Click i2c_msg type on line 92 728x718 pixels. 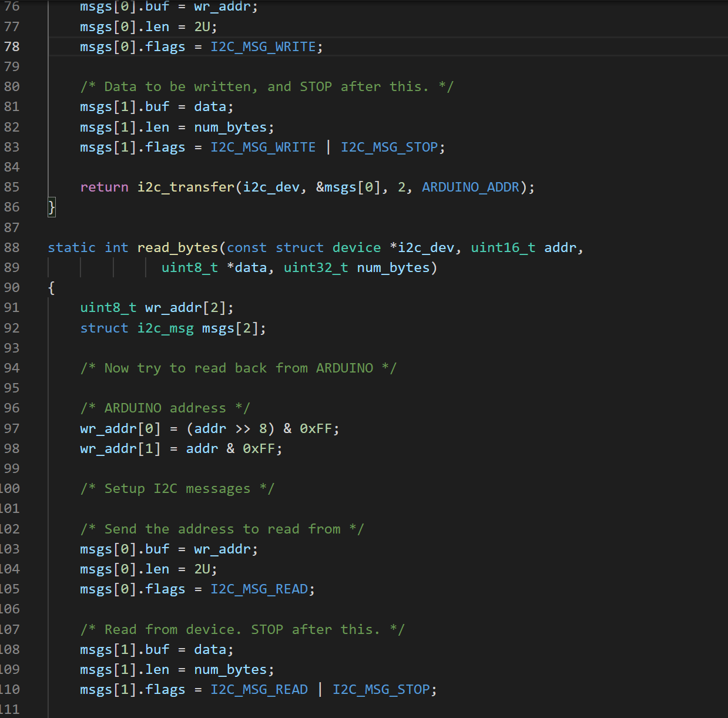click(x=166, y=328)
